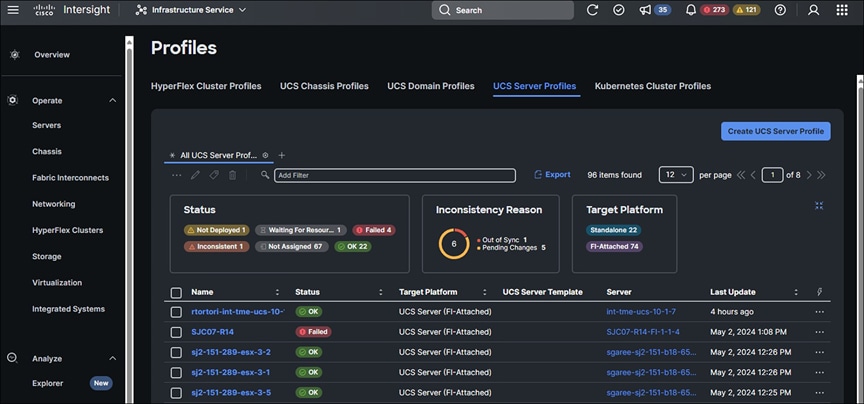Viewport: 864px width, 404px height.
Task: Go to the next page arrow
Action: pos(809,175)
